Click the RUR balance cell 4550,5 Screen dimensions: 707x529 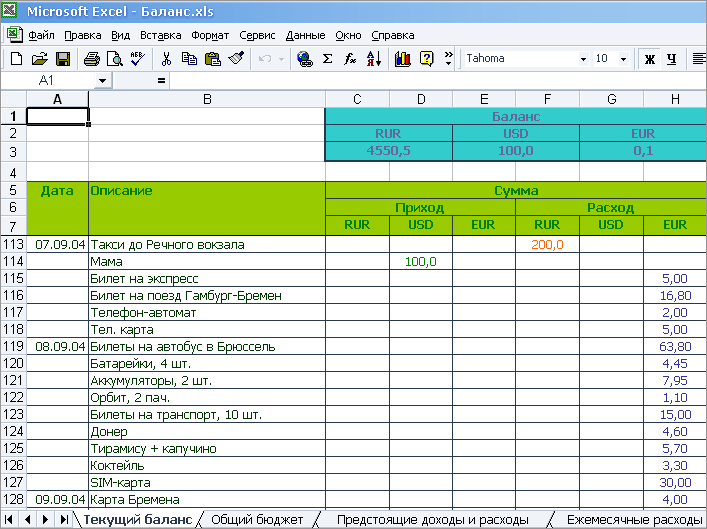(389, 151)
